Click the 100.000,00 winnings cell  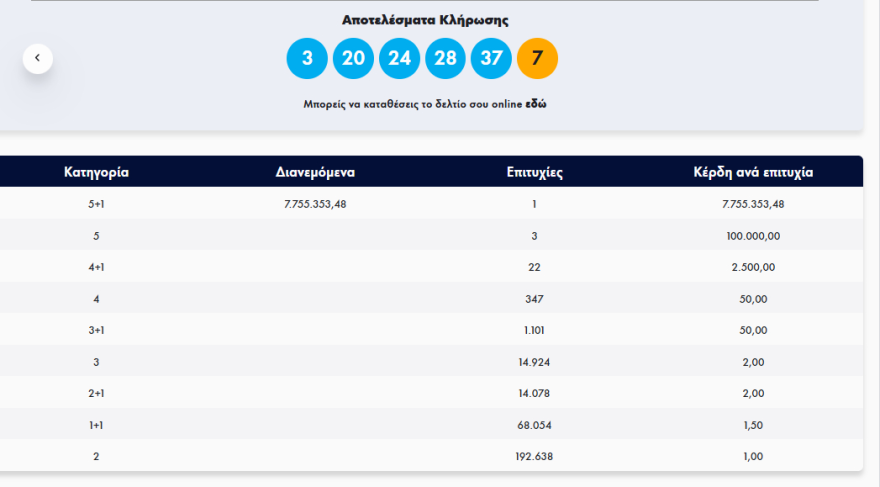753,236
